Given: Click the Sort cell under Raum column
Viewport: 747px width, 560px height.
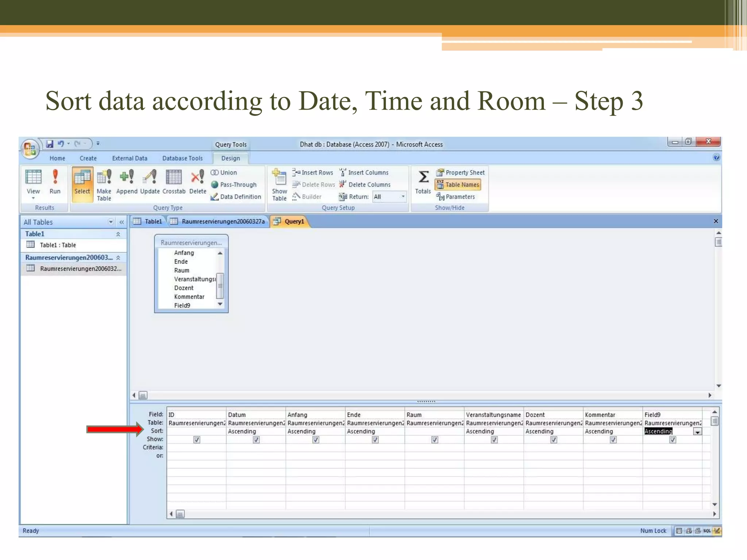Looking at the screenshot, I should tap(434, 431).
